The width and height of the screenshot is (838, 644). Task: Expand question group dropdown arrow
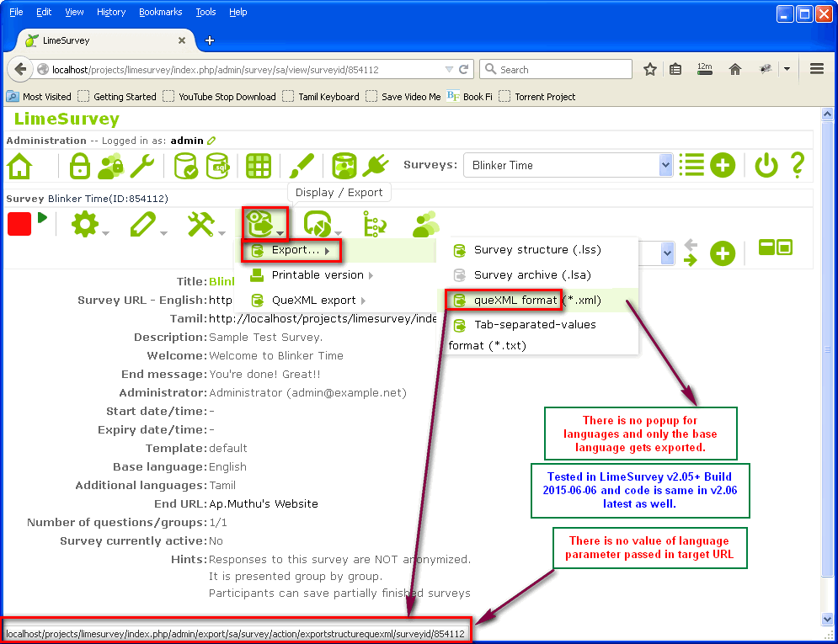pyautogui.click(x=667, y=253)
